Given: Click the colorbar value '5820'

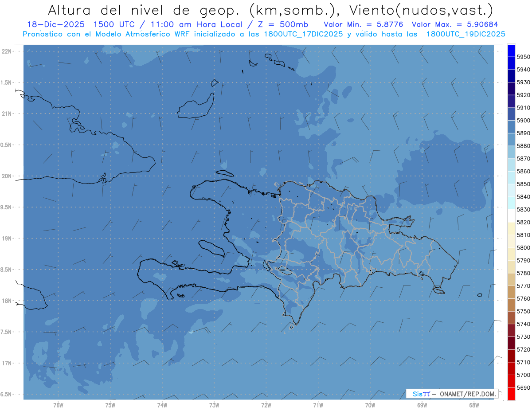Looking at the screenshot, I should [524, 222].
